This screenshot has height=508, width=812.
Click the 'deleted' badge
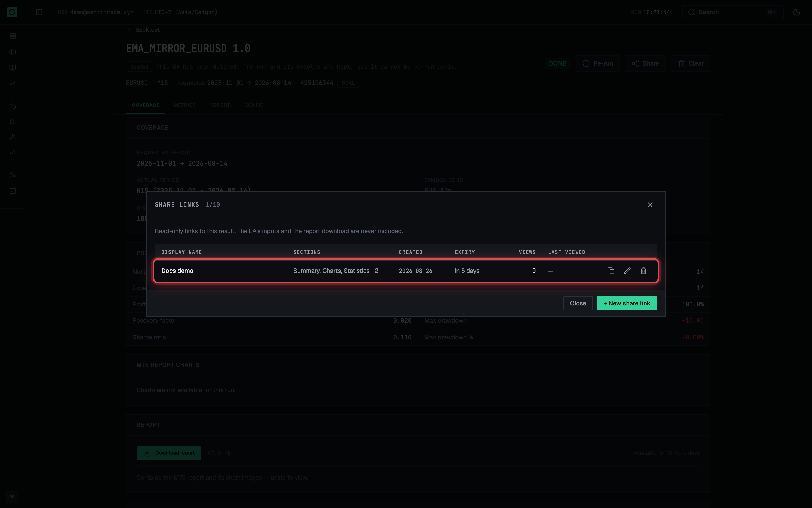coord(139,67)
